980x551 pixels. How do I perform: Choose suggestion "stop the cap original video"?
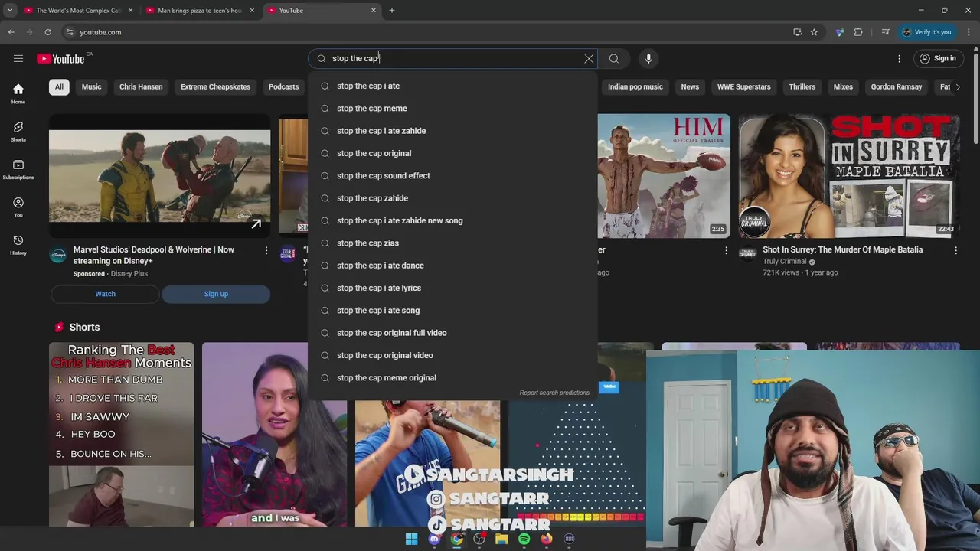tap(452, 355)
